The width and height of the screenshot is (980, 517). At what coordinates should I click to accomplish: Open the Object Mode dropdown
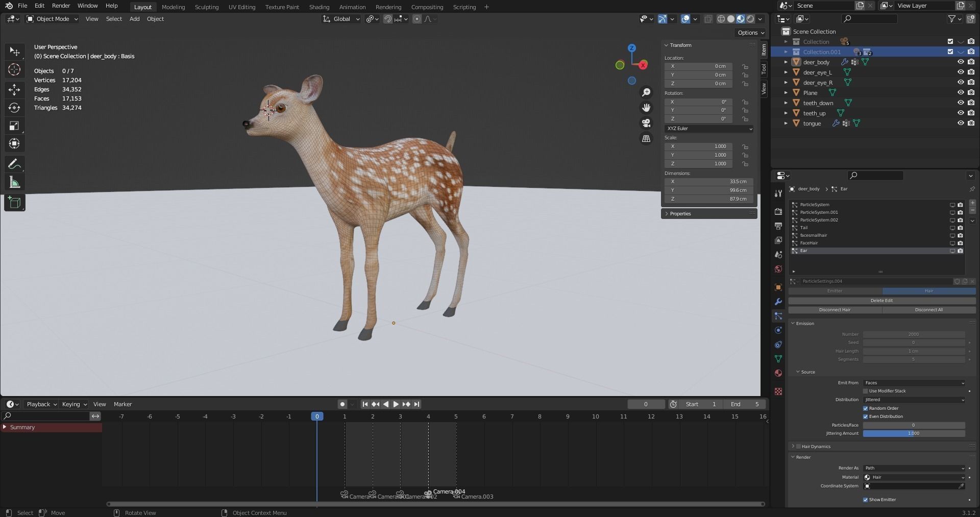tap(52, 19)
